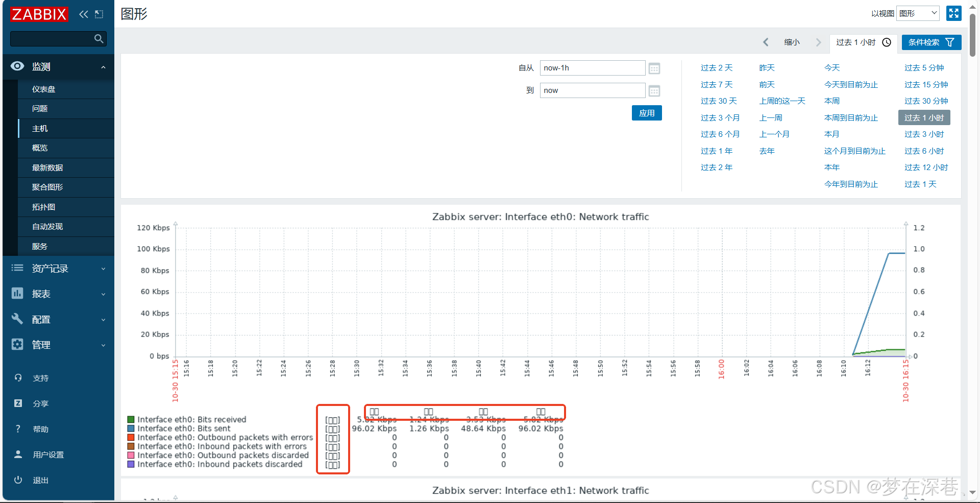Click the sidebar search magnifier icon
Image resolution: width=980 pixels, height=503 pixels.
tap(99, 39)
